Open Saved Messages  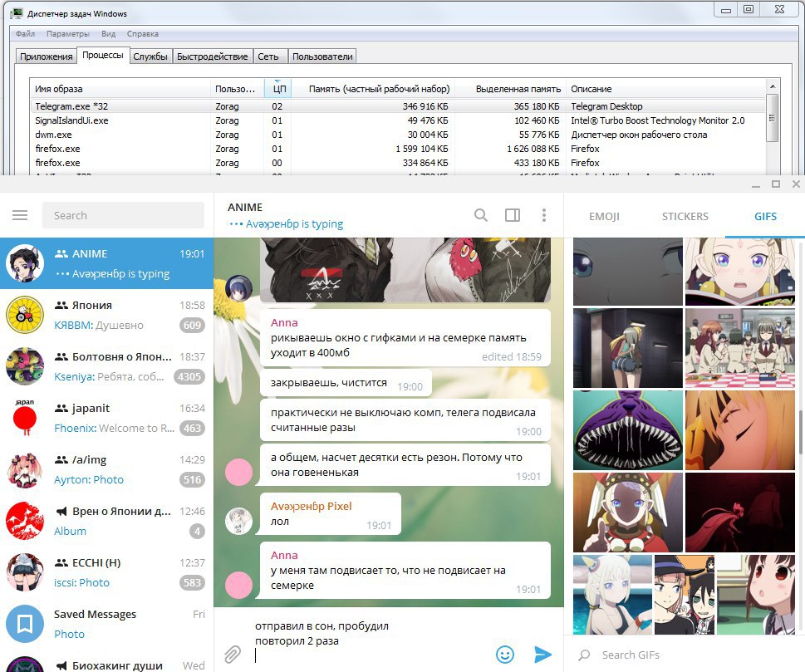(x=106, y=624)
